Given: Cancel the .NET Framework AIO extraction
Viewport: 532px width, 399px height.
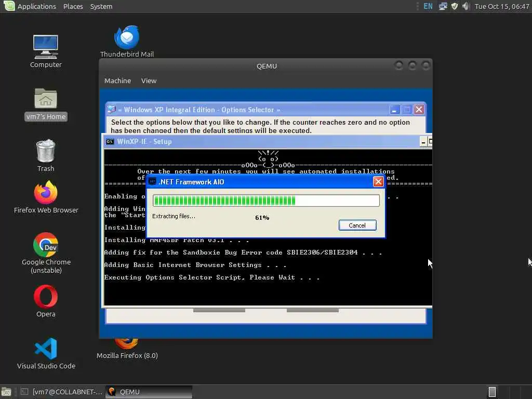Looking at the screenshot, I should click(x=357, y=225).
